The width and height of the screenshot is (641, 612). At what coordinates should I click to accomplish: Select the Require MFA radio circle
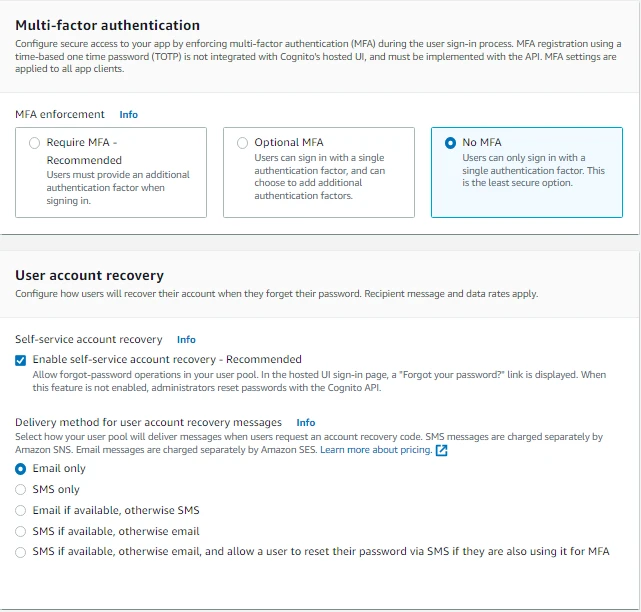35,143
